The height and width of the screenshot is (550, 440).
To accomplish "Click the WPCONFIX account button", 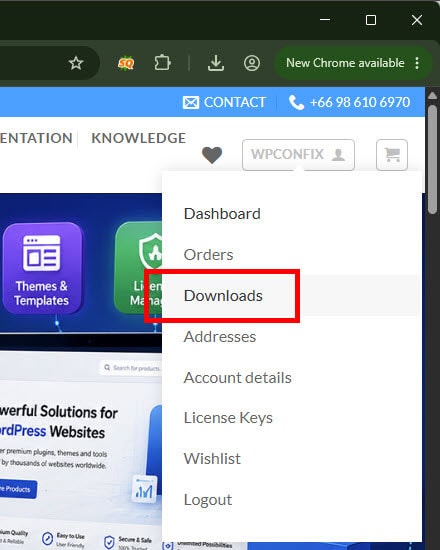I will pos(298,155).
